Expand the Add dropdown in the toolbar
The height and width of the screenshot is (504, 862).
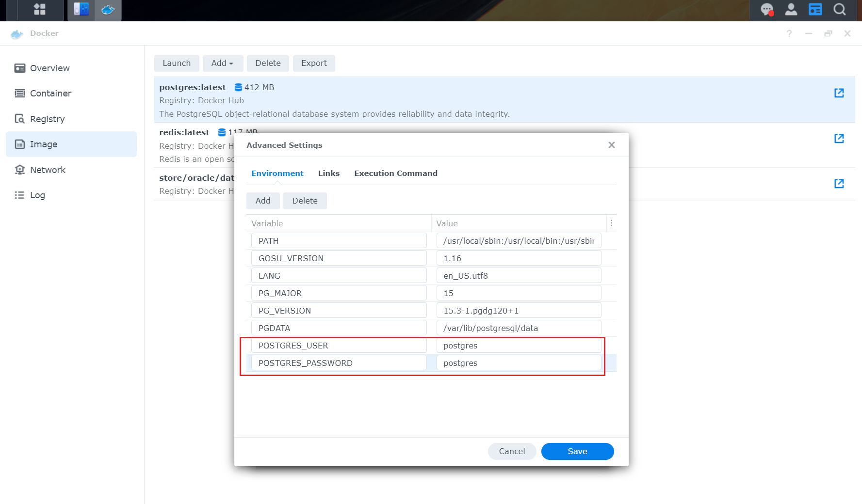[x=223, y=63]
